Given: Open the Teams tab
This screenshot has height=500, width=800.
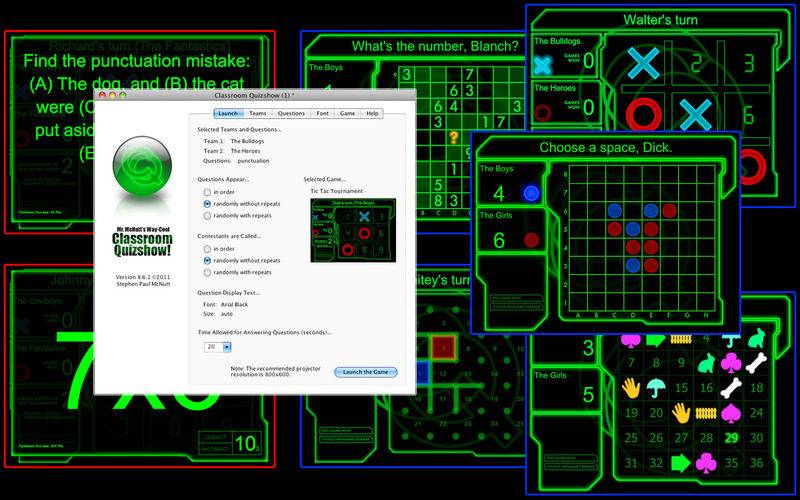Looking at the screenshot, I should 258,113.
